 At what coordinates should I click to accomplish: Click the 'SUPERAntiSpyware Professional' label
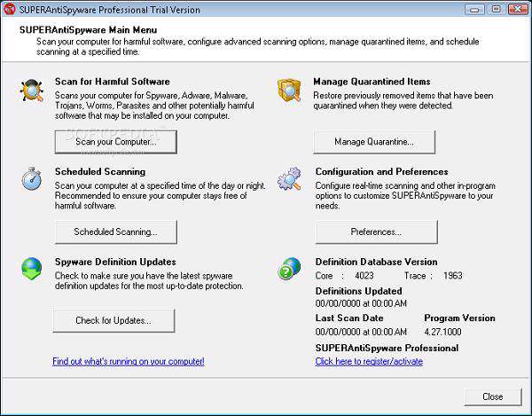[x=387, y=348]
